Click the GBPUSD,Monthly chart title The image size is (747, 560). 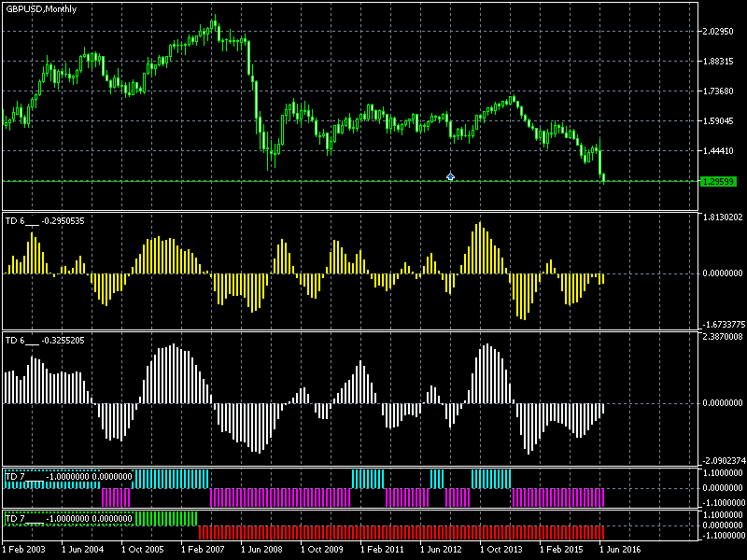(42, 8)
